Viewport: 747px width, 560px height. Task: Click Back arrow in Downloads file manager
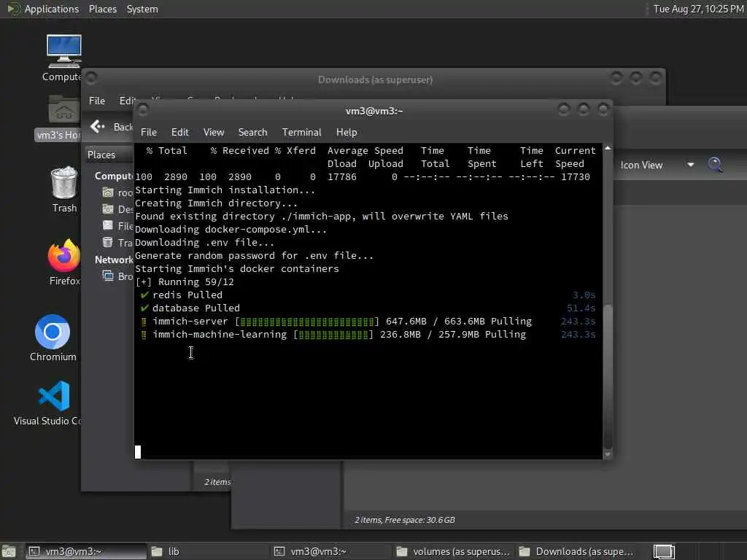(x=97, y=126)
